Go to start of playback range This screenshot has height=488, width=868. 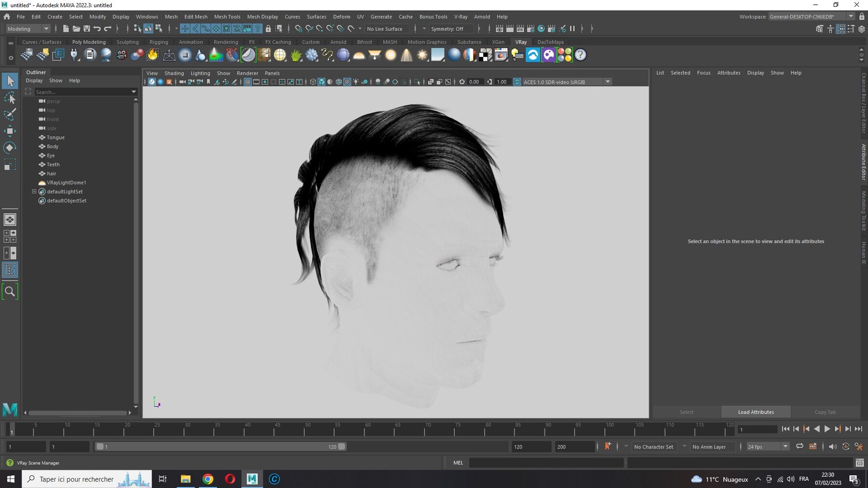pyautogui.click(x=786, y=429)
